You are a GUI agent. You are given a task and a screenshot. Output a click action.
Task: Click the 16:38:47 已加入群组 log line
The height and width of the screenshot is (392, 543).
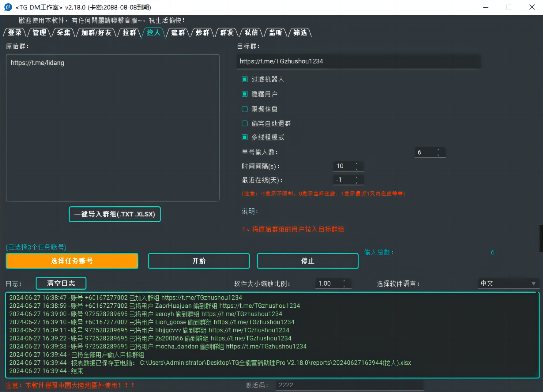click(126, 298)
